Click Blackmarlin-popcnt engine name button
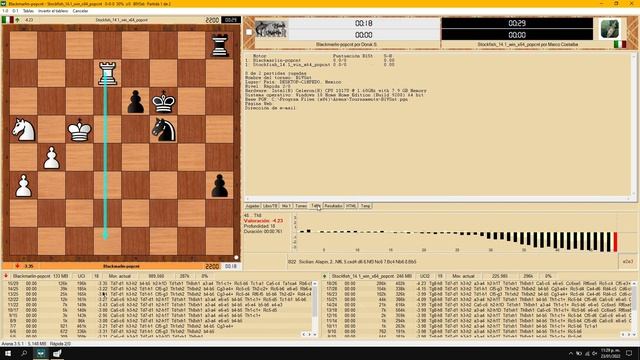The height and width of the screenshot is (360, 640). (40, 276)
